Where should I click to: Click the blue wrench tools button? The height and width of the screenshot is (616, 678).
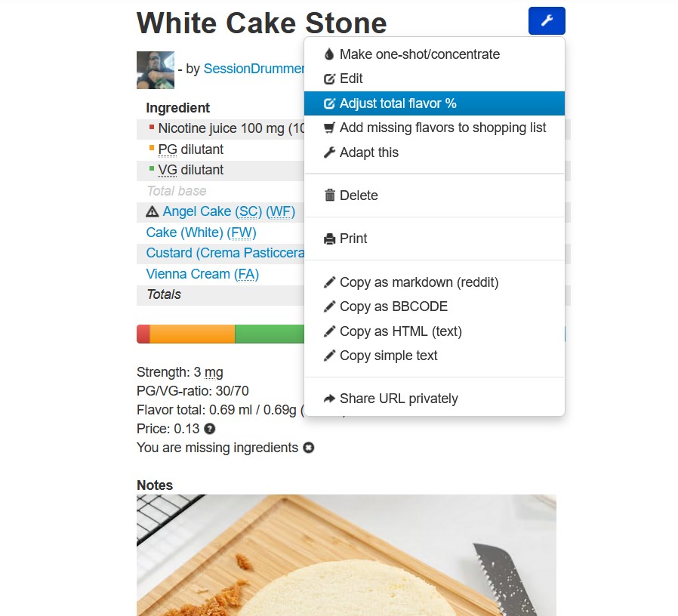pyautogui.click(x=547, y=21)
